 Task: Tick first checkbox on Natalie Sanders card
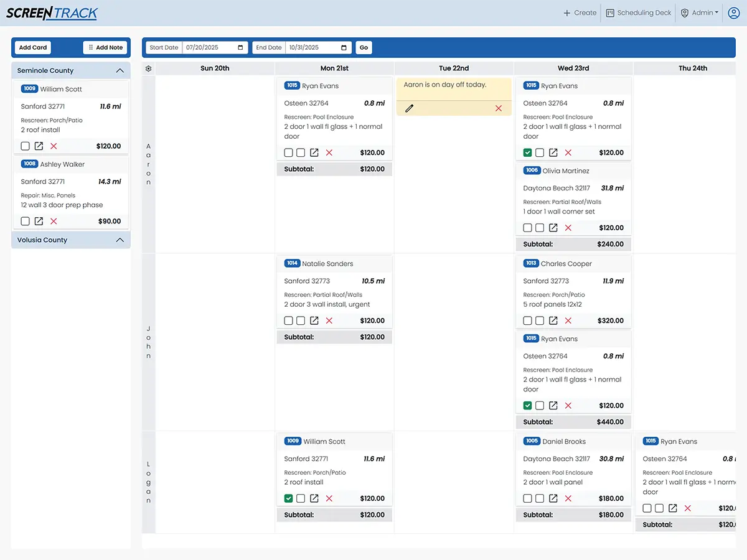(x=288, y=320)
